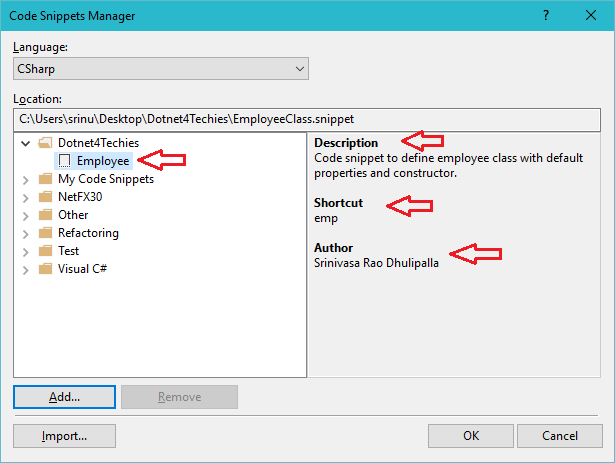
Task: Dismiss with the Cancel button
Action: coord(560,436)
